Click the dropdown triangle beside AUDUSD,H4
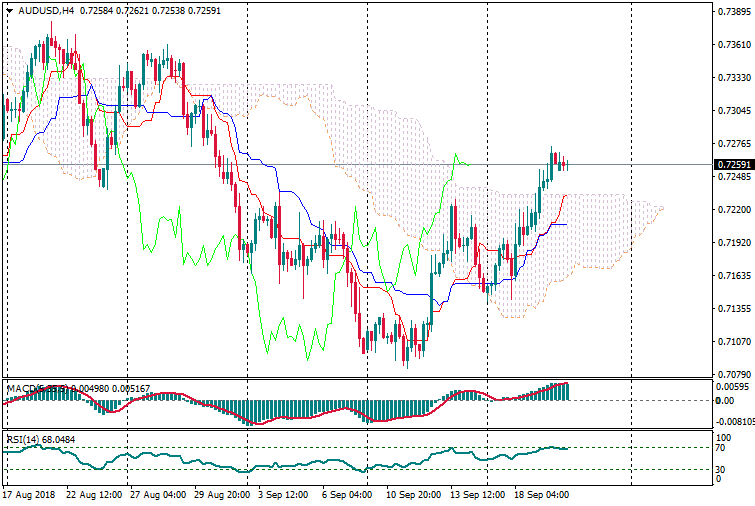 9,10
